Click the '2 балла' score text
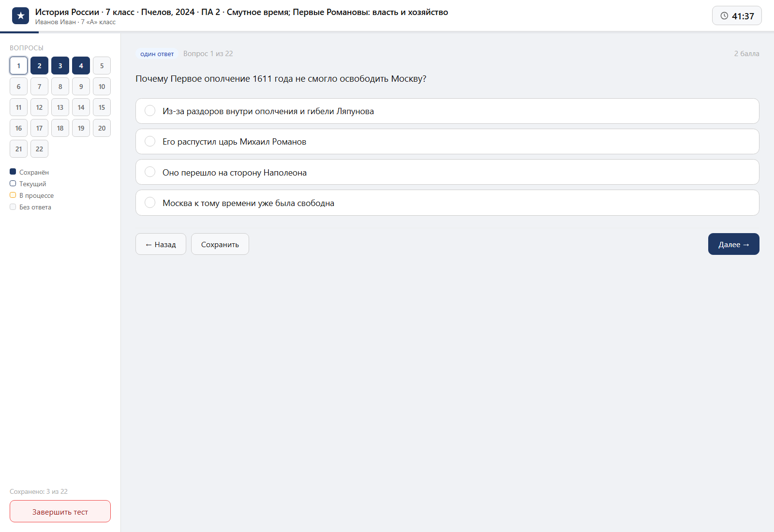 (746, 54)
